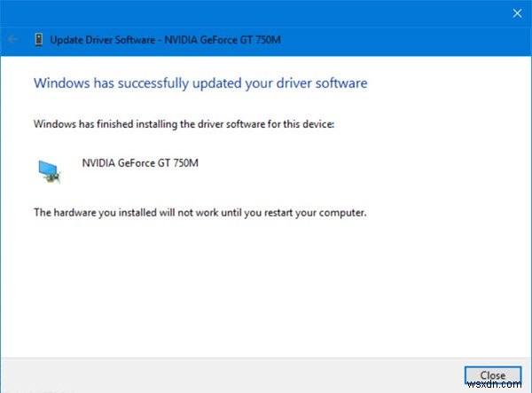
Task: Close the dialog with the X button
Action: 518,13
